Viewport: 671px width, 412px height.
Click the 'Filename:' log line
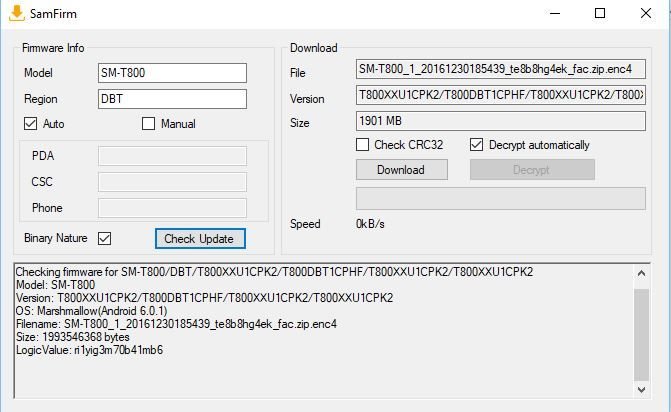click(x=176, y=324)
